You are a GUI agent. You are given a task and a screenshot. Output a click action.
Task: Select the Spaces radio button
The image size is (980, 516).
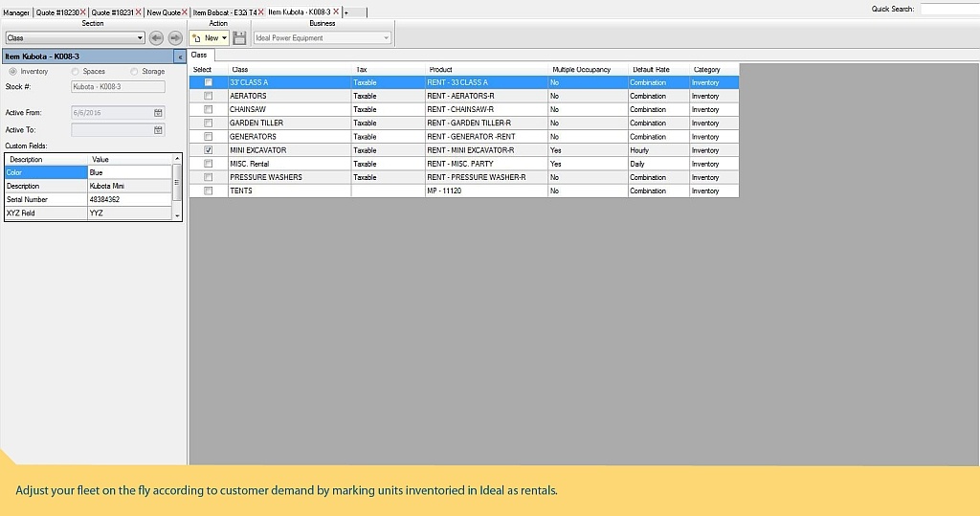[76, 72]
